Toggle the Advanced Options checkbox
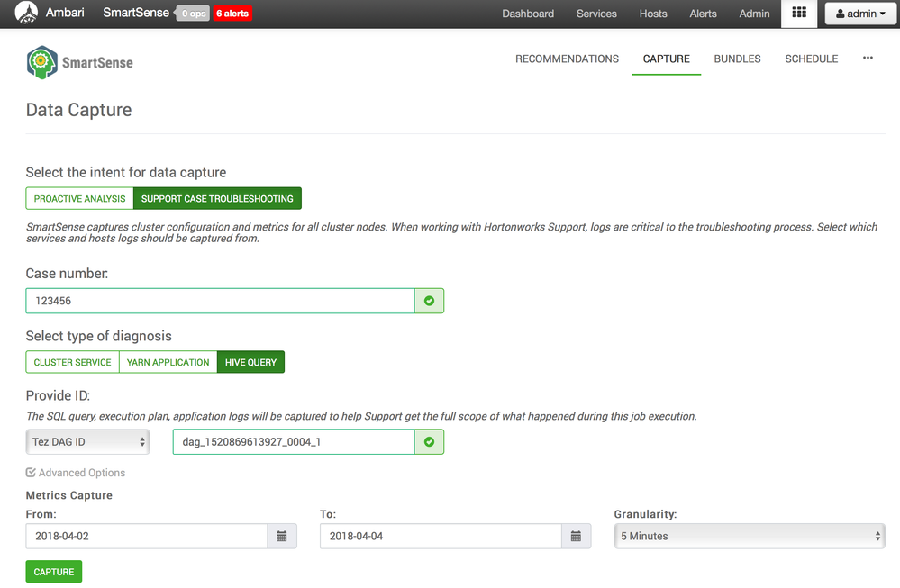This screenshot has width=900, height=588. 31,472
